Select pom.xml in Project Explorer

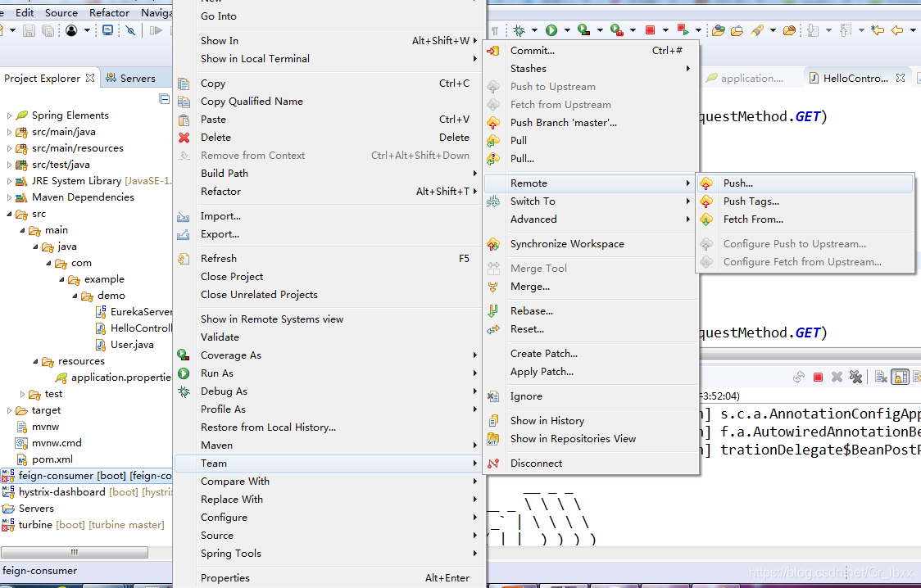point(44,459)
